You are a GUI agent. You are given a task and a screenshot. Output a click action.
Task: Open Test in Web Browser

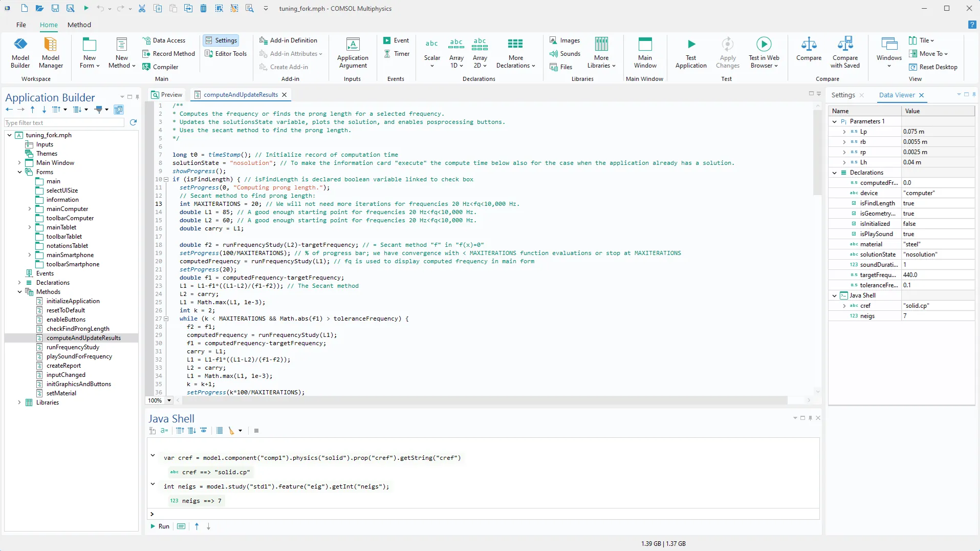pyautogui.click(x=764, y=53)
